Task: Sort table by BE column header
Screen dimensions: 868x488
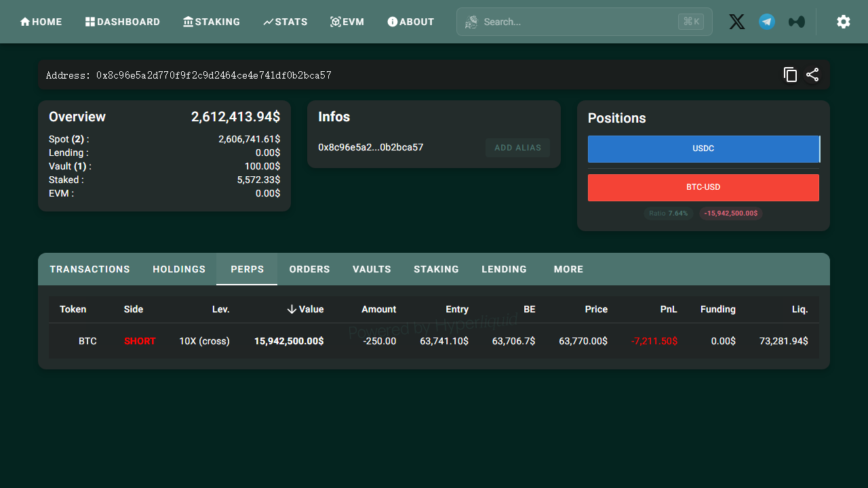Action: (x=529, y=309)
